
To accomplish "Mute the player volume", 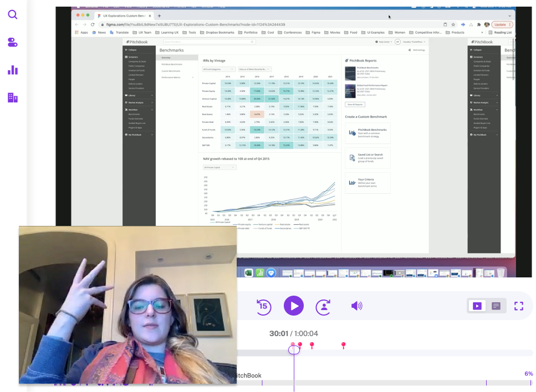I will (356, 306).
